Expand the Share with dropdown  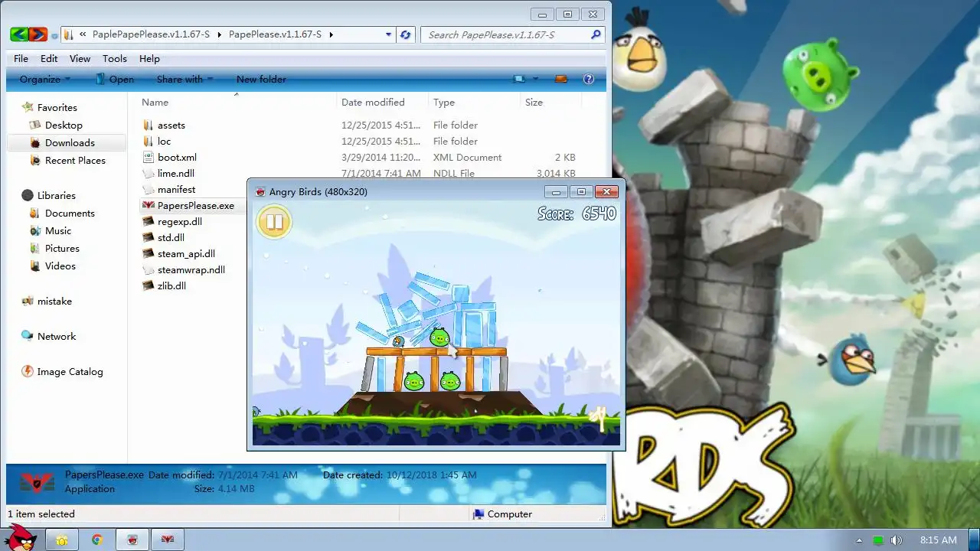(x=185, y=79)
